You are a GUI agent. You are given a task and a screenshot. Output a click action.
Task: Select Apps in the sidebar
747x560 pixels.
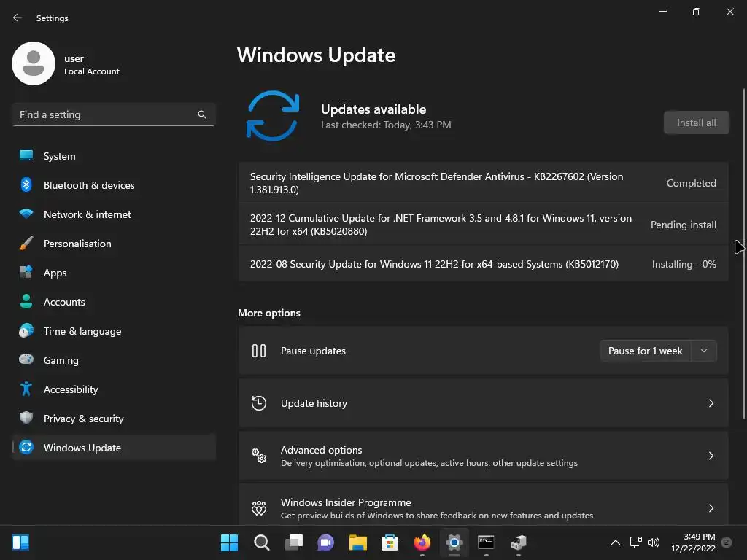click(x=113, y=273)
